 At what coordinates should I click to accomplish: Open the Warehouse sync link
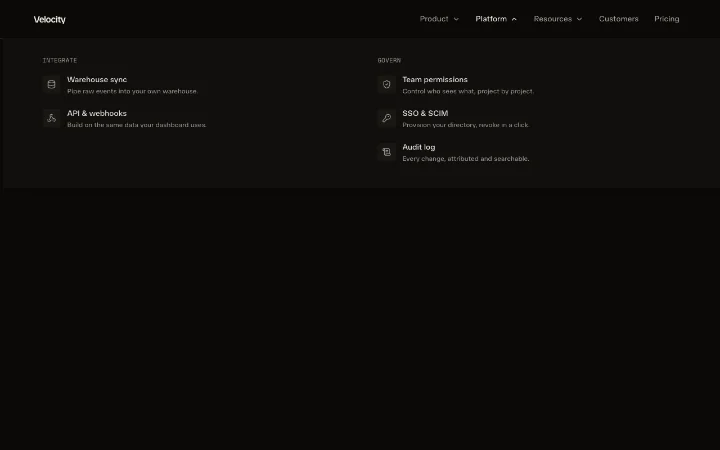[97, 79]
